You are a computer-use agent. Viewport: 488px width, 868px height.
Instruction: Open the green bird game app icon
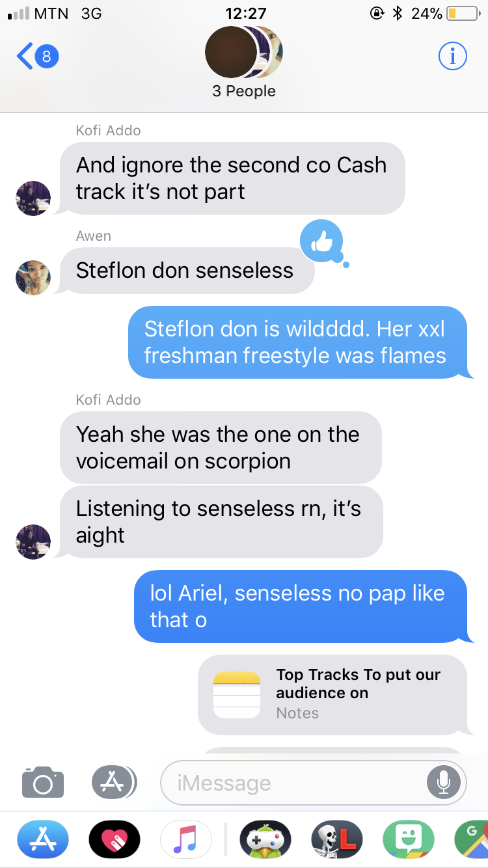(x=265, y=839)
